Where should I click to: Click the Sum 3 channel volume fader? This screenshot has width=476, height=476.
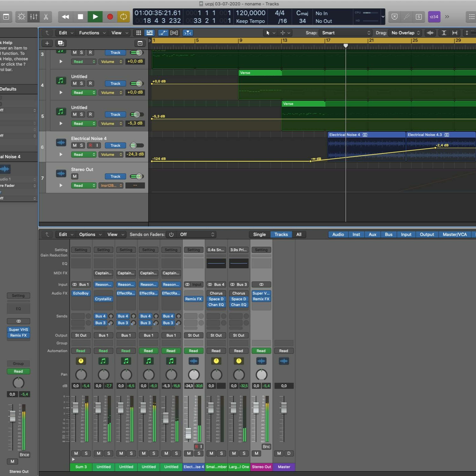click(x=76, y=408)
